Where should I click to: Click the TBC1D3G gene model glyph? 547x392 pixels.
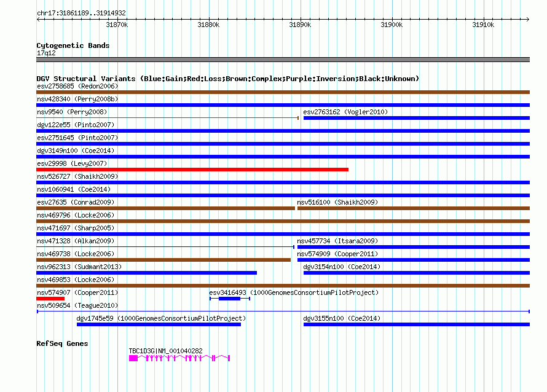click(x=179, y=358)
